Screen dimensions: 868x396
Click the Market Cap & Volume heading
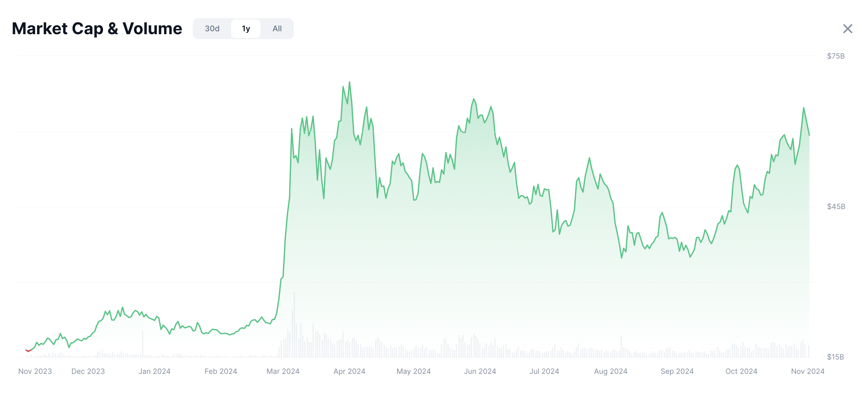(97, 29)
